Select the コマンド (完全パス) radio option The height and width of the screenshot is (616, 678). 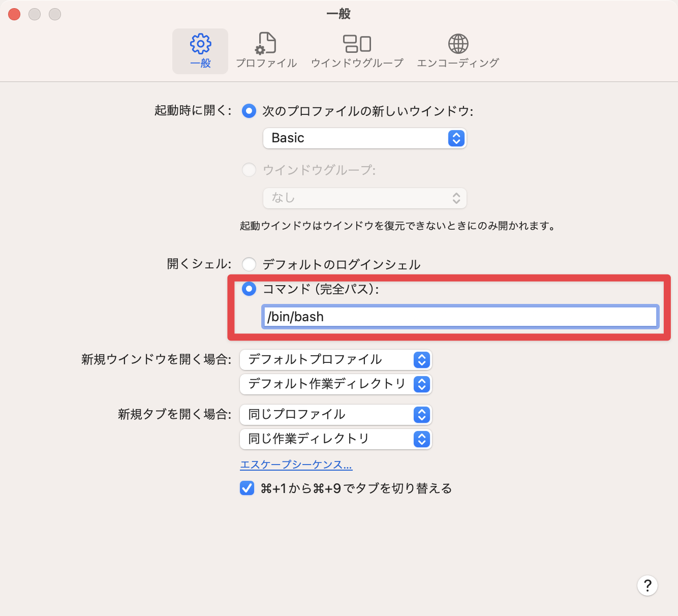click(249, 289)
